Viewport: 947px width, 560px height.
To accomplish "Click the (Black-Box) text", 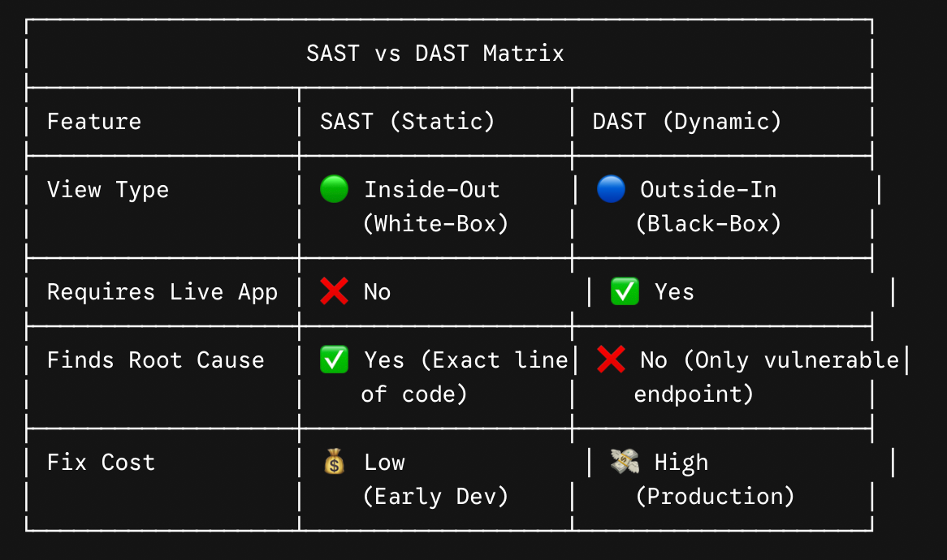I will coord(708,224).
